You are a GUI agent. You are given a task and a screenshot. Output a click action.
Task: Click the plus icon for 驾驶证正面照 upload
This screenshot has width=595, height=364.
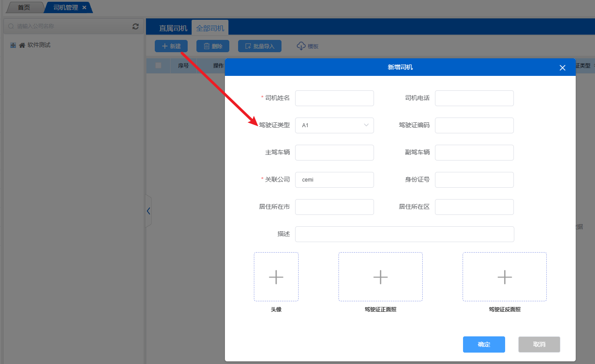tap(380, 277)
